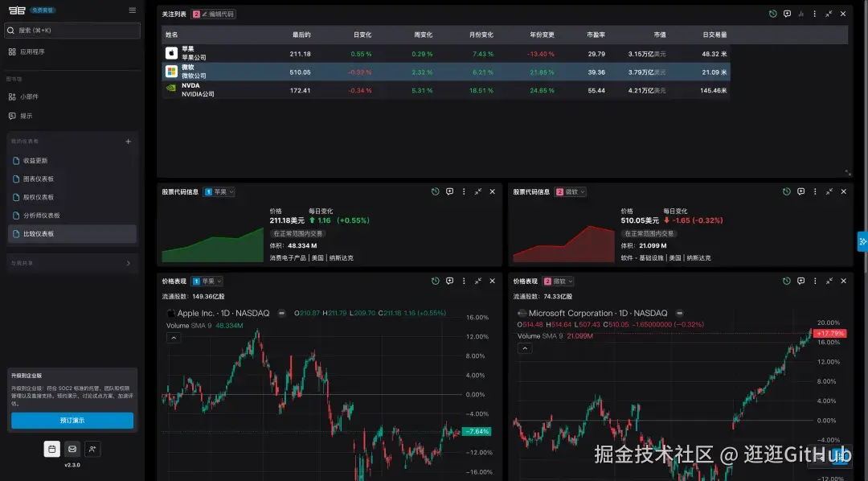868x481 pixels.
Task: Refresh the 苹果 价格表现 chart widget
Action: [x=435, y=281]
